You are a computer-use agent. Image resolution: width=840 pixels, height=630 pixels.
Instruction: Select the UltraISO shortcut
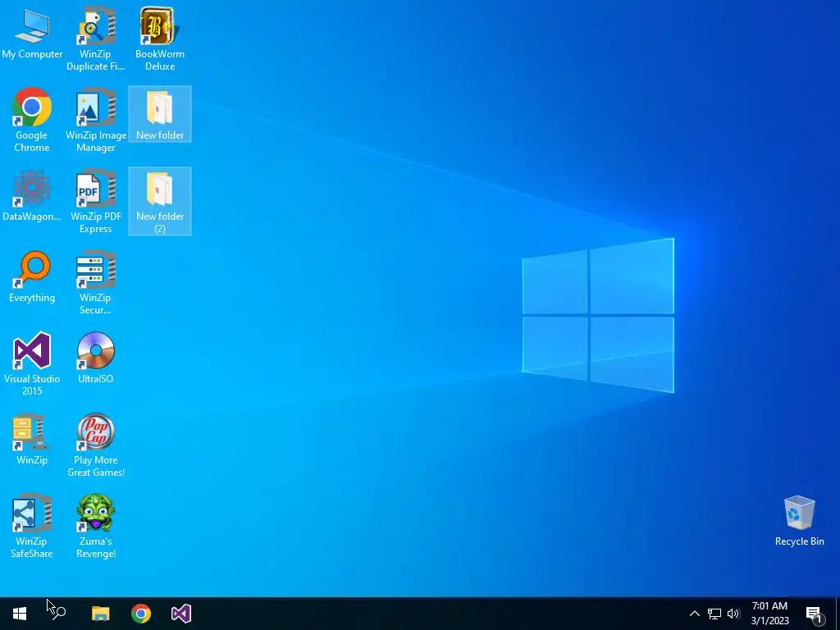95,358
